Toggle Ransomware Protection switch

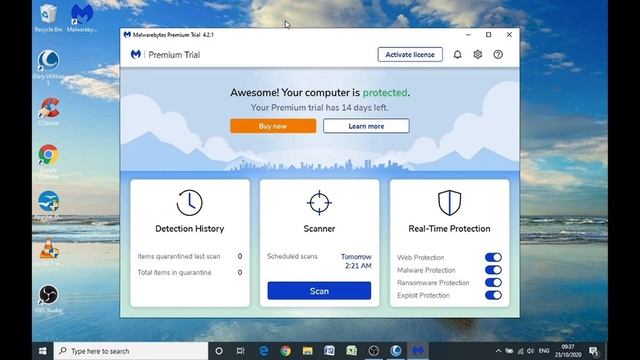[x=493, y=282]
